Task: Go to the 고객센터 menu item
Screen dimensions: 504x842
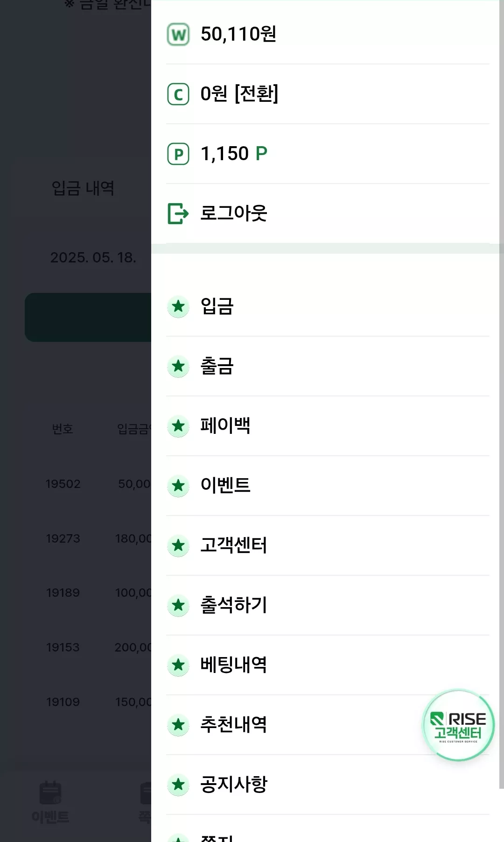Action: point(327,545)
